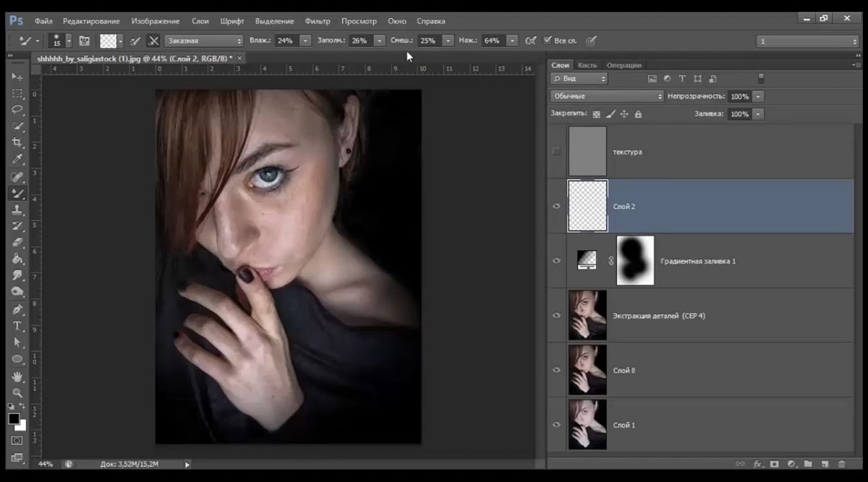Hide layer 'Слой 2'

click(556, 206)
